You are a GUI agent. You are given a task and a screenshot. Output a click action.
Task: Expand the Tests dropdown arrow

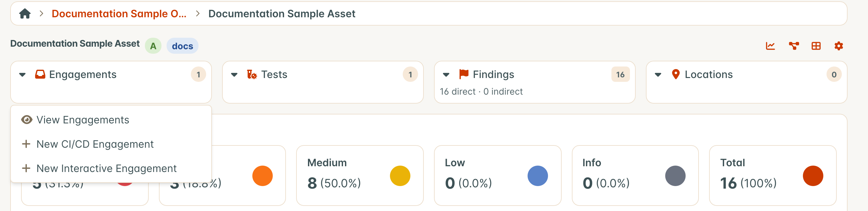(x=234, y=74)
